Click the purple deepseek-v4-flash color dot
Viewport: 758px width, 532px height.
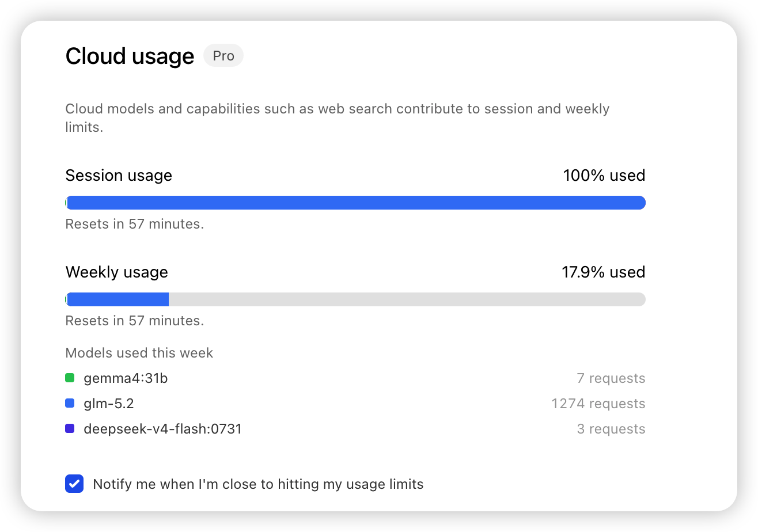[70, 429]
